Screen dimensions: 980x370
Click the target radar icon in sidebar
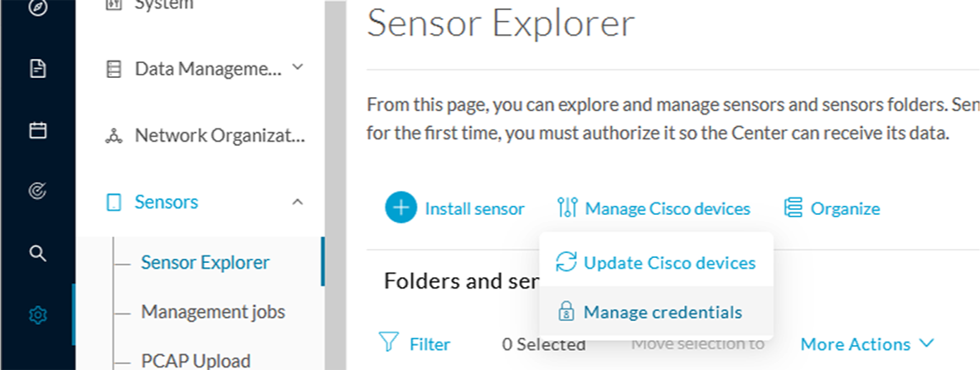tap(38, 191)
